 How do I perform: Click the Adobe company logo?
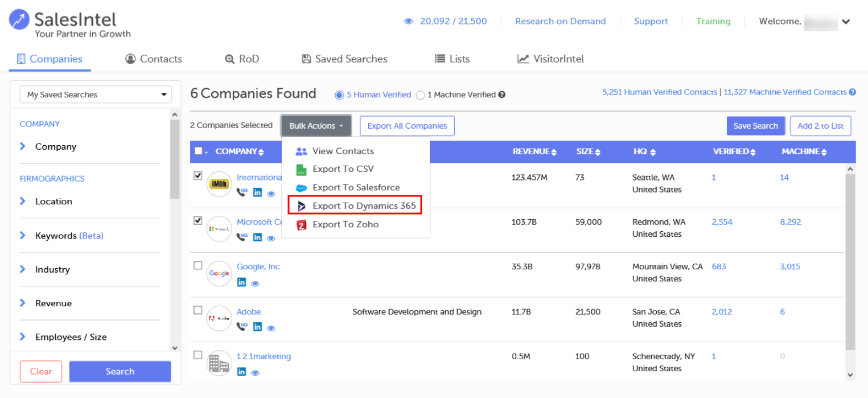[219, 318]
